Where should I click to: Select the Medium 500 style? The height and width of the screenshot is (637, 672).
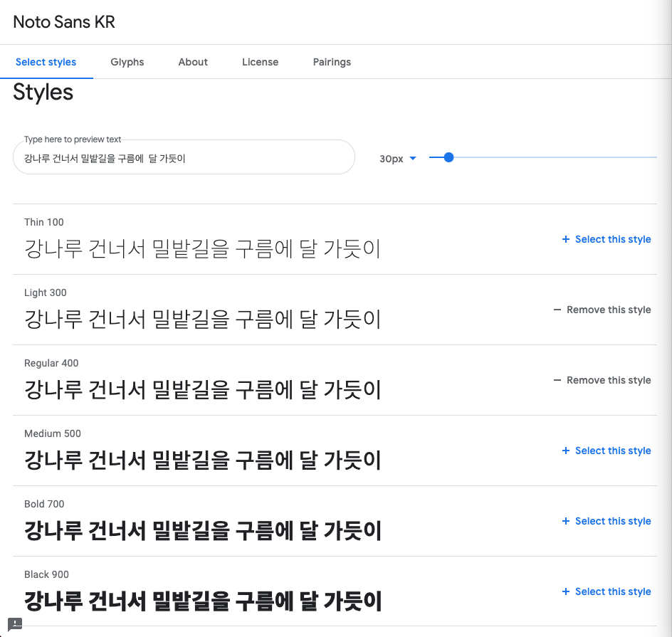tap(607, 451)
